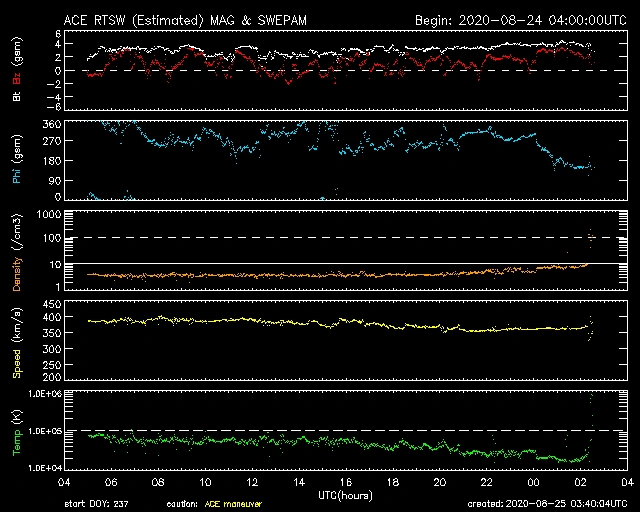This screenshot has height=512, width=640.
Task: Click the yellow Speed (km/s) axis label
Action: [17, 340]
